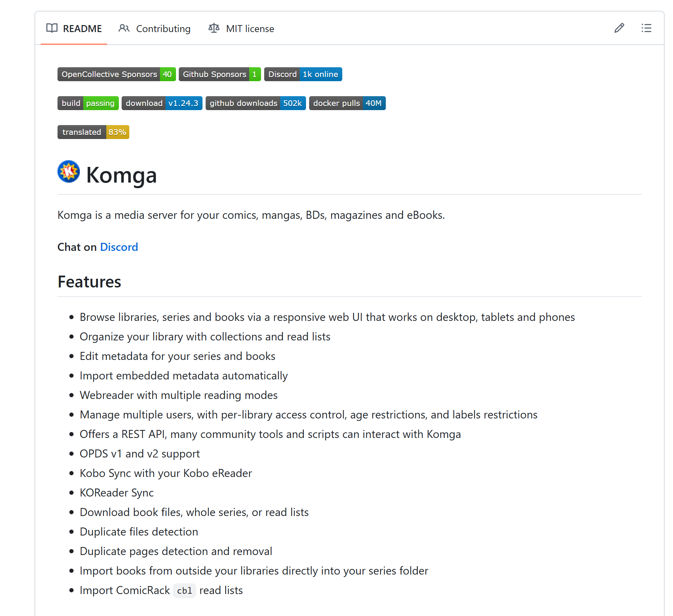
Task: Open the outline table of contents icon
Action: point(646,28)
